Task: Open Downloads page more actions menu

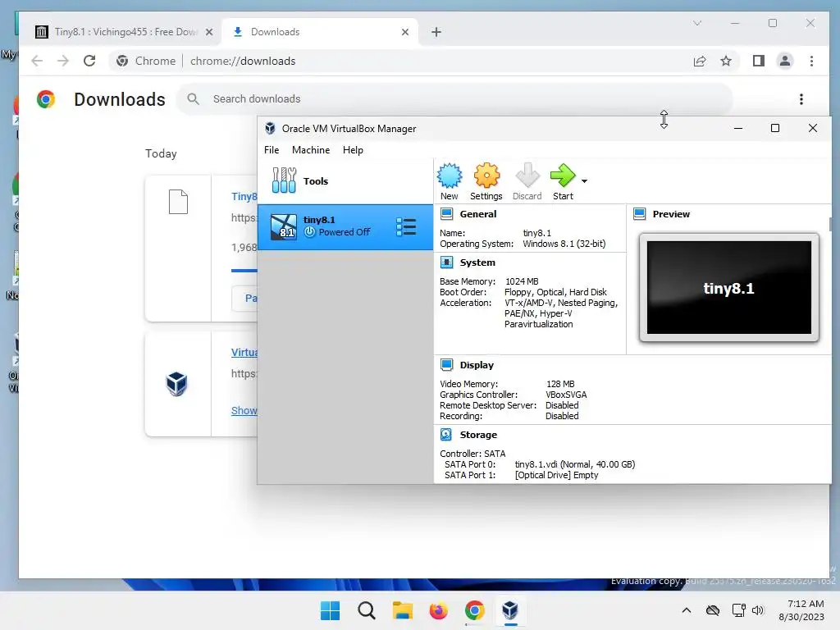Action: (x=801, y=99)
